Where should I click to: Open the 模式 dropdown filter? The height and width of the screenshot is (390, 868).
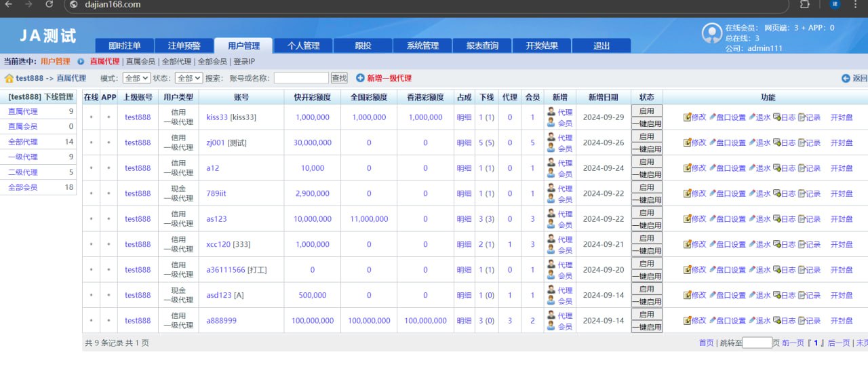[136, 79]
